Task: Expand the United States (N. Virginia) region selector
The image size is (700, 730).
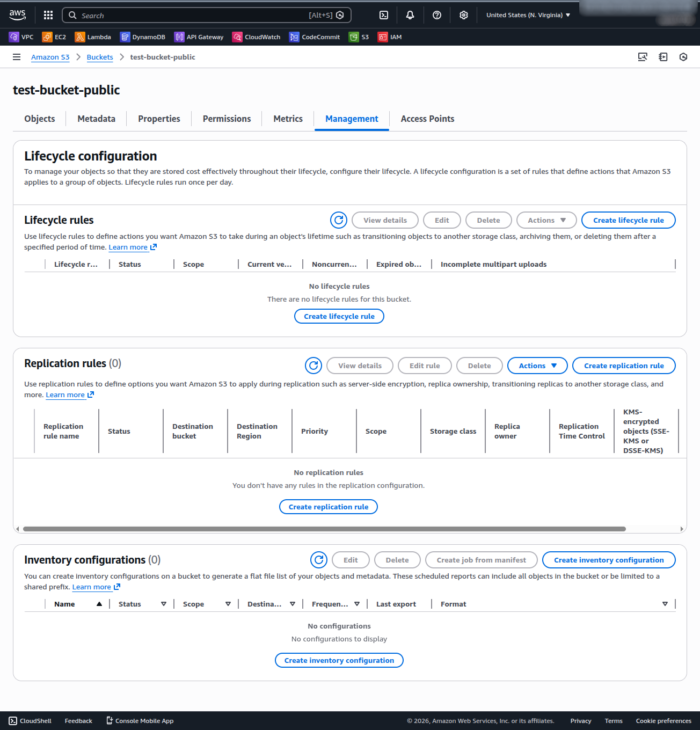Action: point(528,15)
